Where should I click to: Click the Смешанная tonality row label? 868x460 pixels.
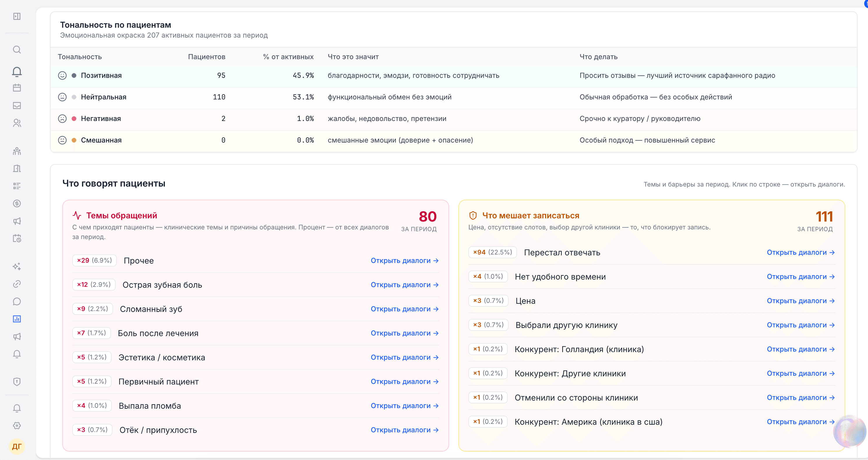point(101,140)
